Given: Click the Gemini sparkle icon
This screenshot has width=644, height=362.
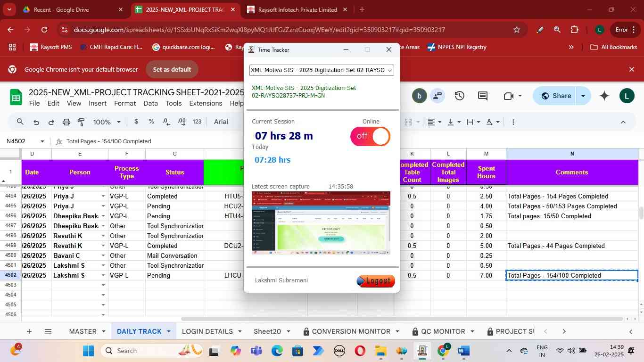Looking at the screenshot, I should [604, 96].
